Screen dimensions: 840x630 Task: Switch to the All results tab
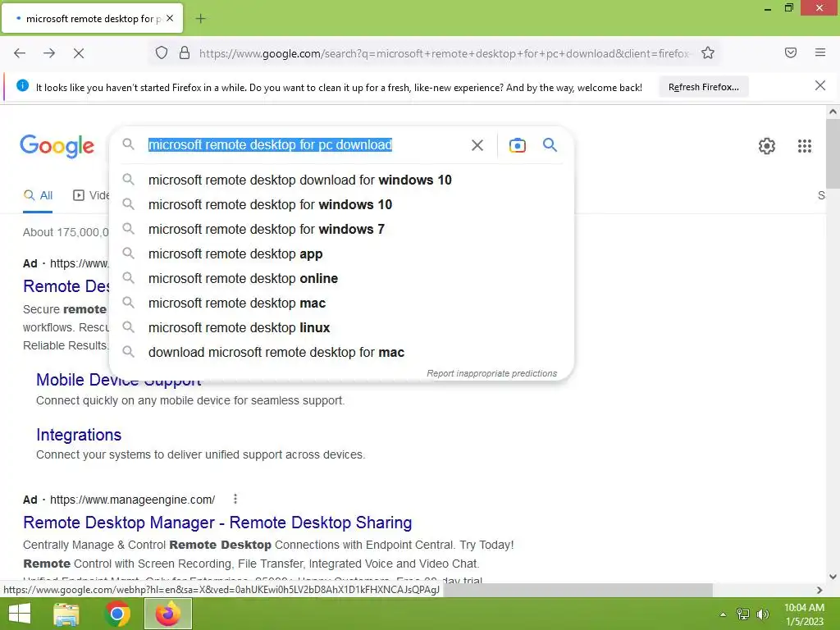point(38,195)
